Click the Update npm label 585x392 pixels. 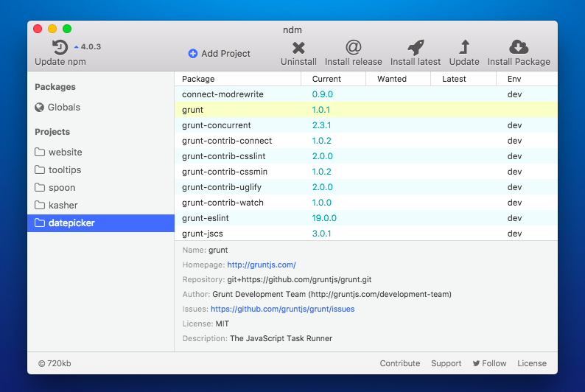pyautogui.click(x=60, y=62)
